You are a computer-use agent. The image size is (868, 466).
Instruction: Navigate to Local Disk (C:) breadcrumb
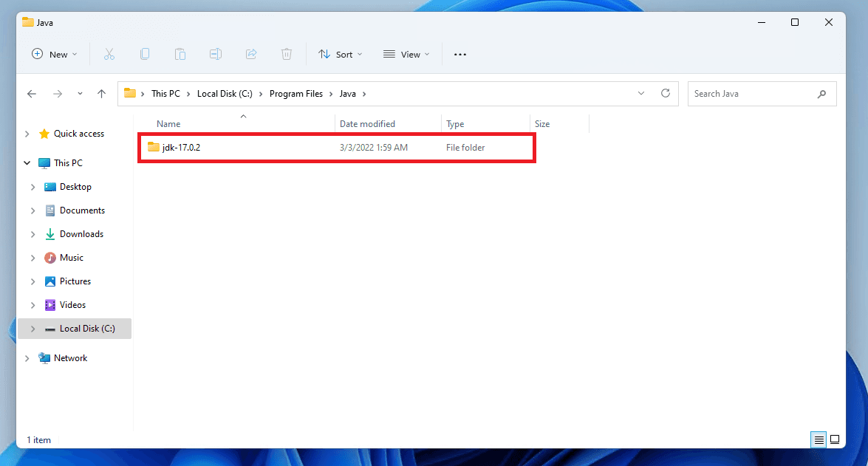[x=225, y=94]
